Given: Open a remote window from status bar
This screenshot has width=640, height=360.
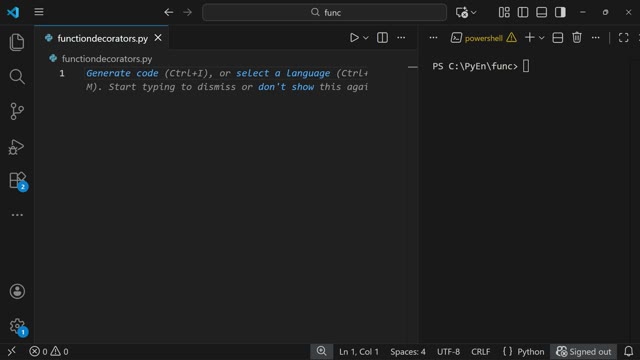Looking at the screenshot, I should (x=11, y=351).
